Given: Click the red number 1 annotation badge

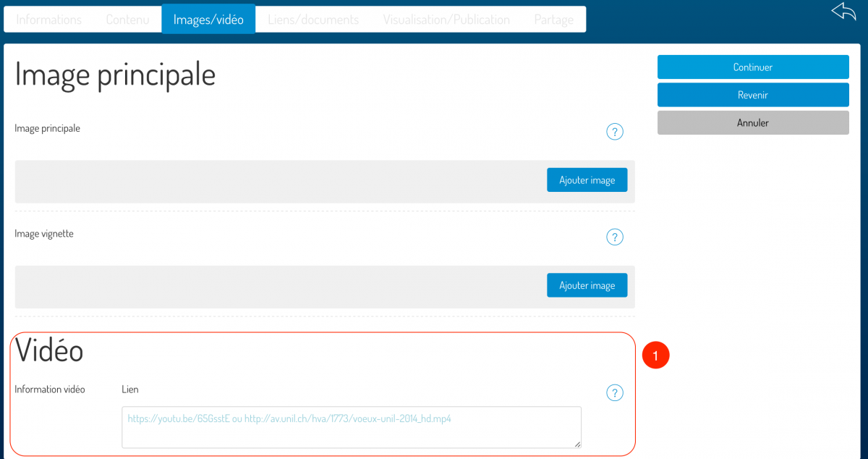Looking at the screenshot, I should [655, 355].
